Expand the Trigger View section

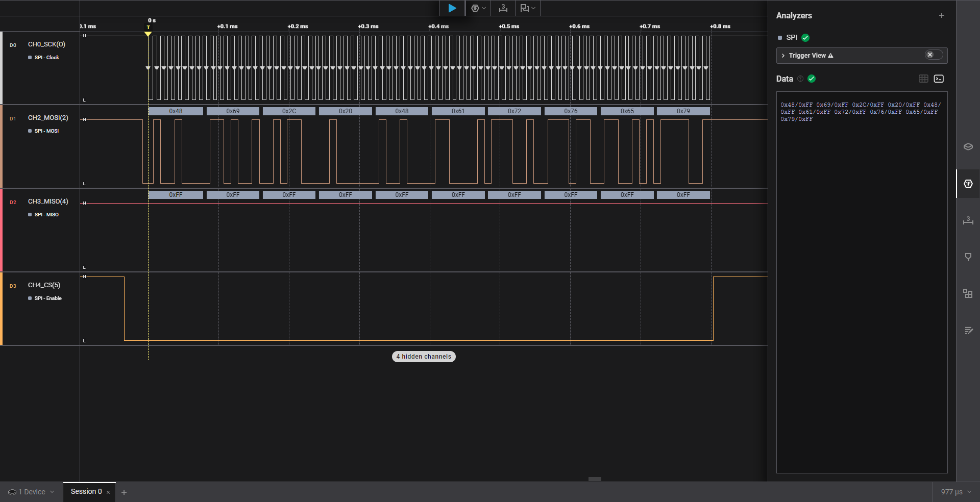pos(783,56)
